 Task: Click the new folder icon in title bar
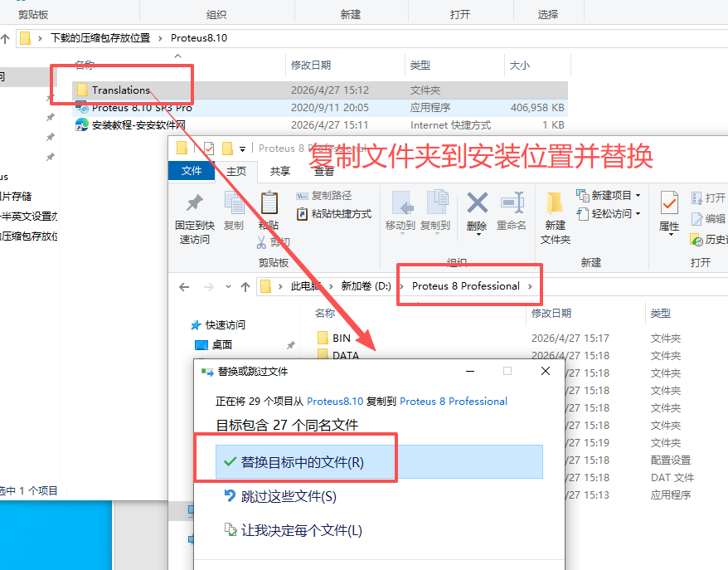click(227, 149)
